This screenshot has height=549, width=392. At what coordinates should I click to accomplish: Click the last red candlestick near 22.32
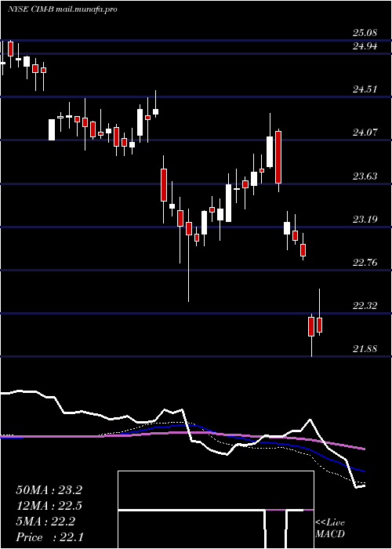click(320, 325)
